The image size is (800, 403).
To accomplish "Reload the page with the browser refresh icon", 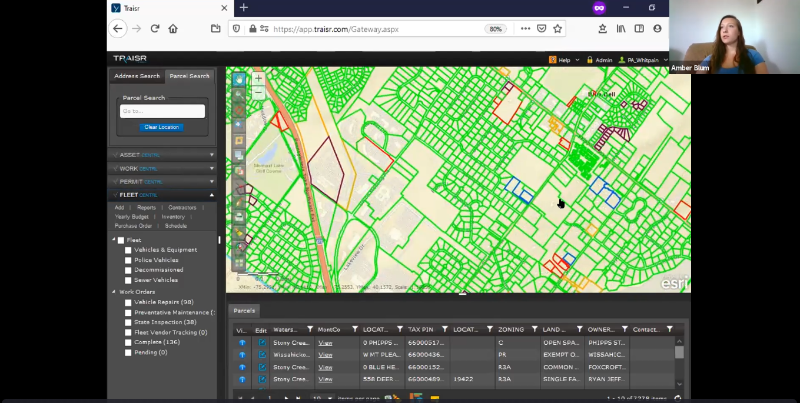I will [155, 29].
